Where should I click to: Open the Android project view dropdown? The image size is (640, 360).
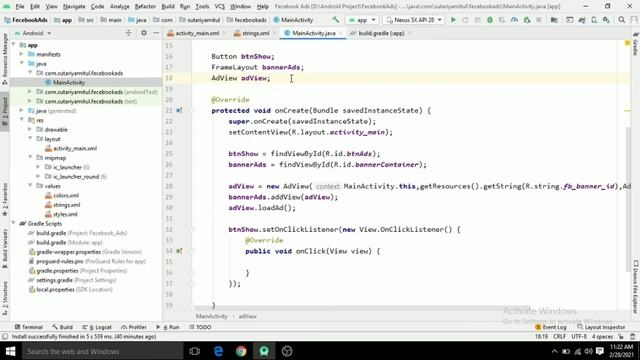tap(33, 33)
